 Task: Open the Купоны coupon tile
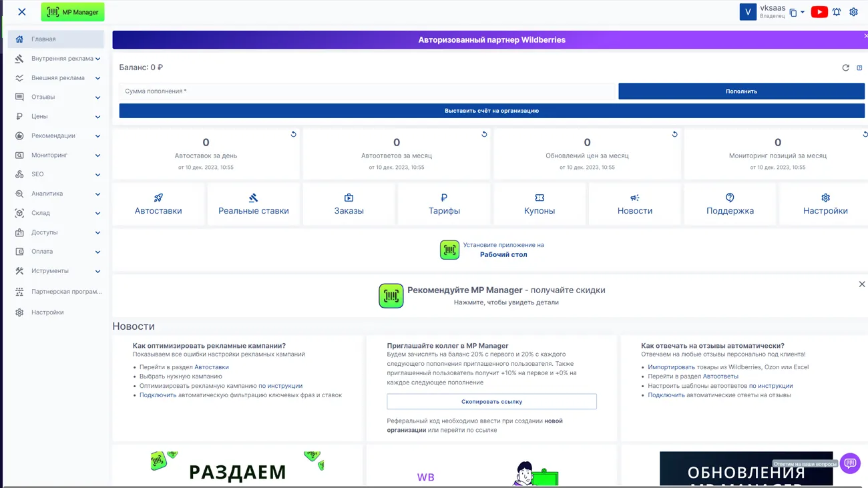pyautogui.click(x=539, y=204)
